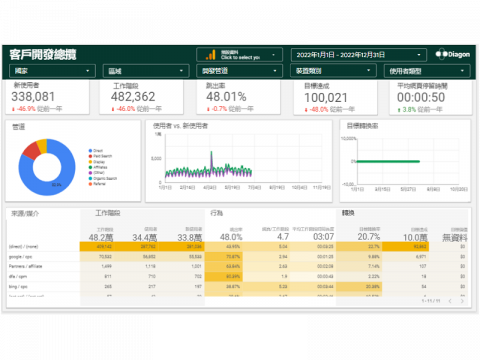The width and height of the screenshot is (480, 360).
Task: Click the Affiliates legend dot
Action: 90,167
